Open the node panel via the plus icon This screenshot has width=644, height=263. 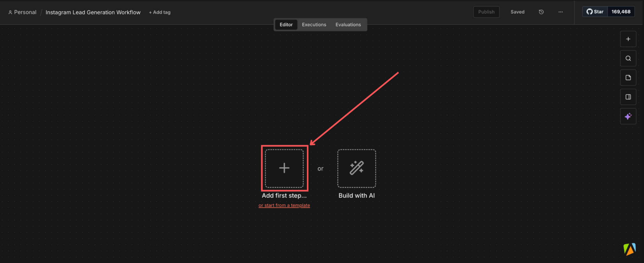[628, 39]
